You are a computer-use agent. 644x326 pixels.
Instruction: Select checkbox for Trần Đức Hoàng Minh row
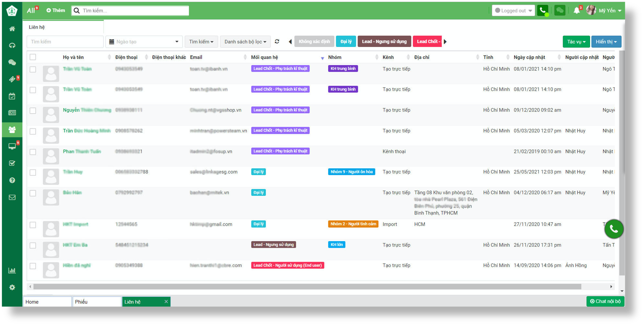pyautogui.click(x=33, y=131)
